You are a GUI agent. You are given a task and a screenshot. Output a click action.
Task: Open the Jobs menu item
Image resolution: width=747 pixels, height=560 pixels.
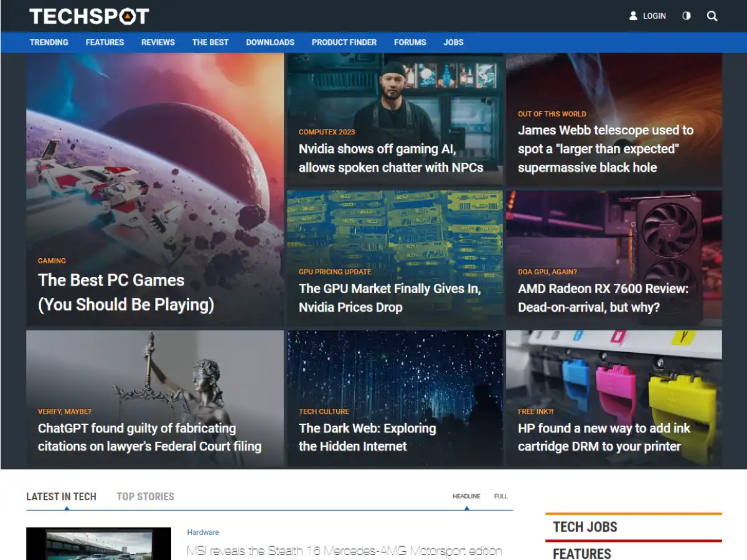coord(453,42)
